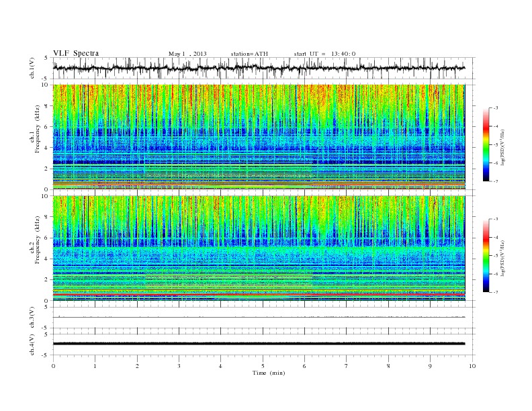Viewport: 532px width, 411px height.
Task: Click time-axis tick label "5" above Time (min)
Action: 263,366
